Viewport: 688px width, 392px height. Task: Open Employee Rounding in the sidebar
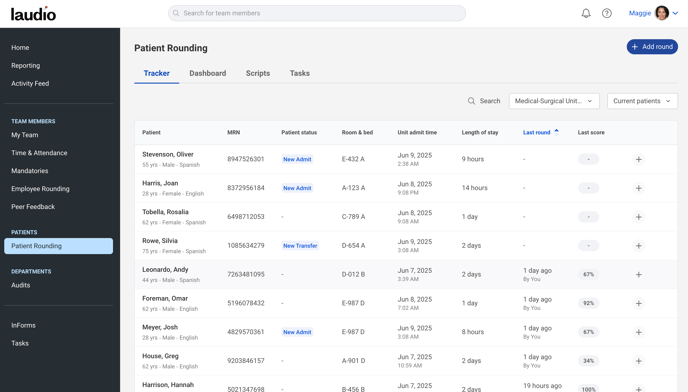(x=40, y=189)
